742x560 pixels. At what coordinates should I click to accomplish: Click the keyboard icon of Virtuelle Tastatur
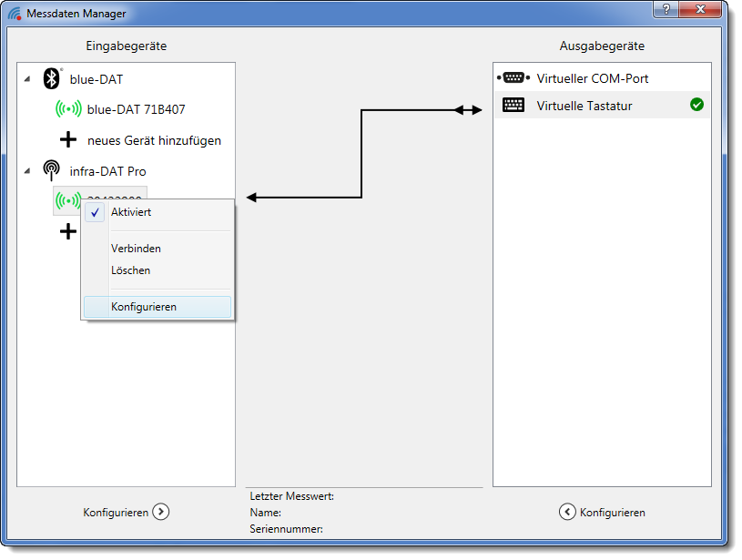tap(513, 105)
